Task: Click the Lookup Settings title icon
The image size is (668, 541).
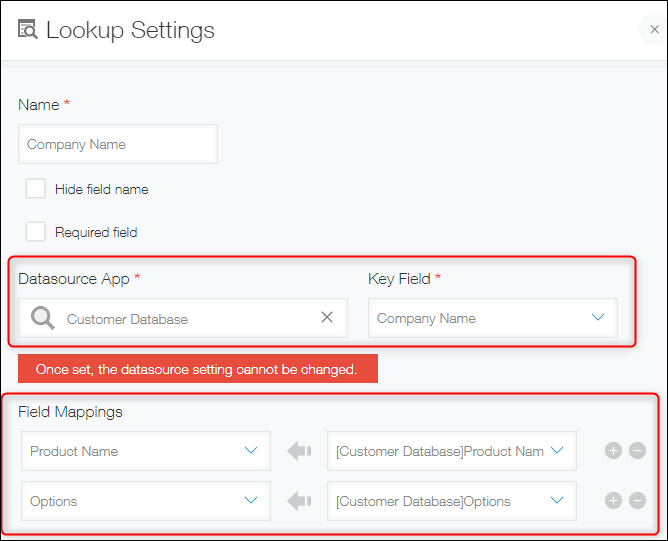Action: [28, 29]
